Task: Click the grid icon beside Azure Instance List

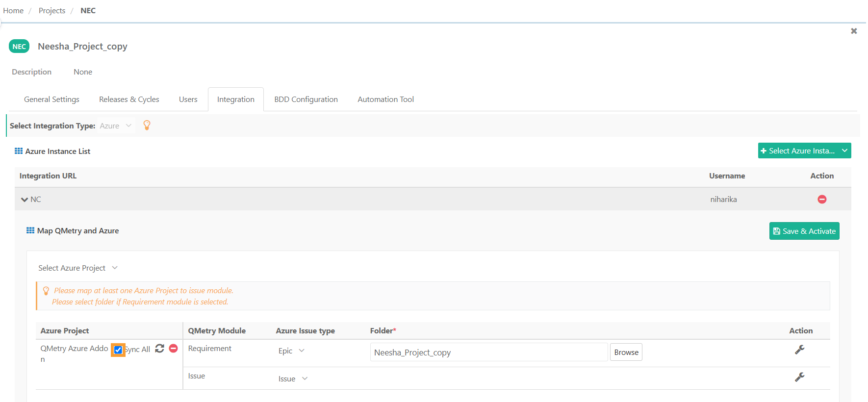Action: (19, 151)
